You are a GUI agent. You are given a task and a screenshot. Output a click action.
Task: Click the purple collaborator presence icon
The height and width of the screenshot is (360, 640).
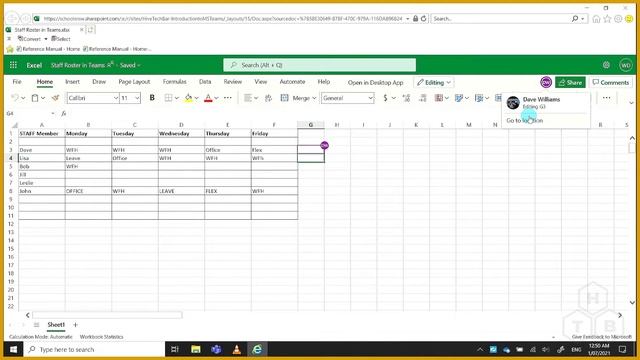pyautogui.click(x=546, y=82)
